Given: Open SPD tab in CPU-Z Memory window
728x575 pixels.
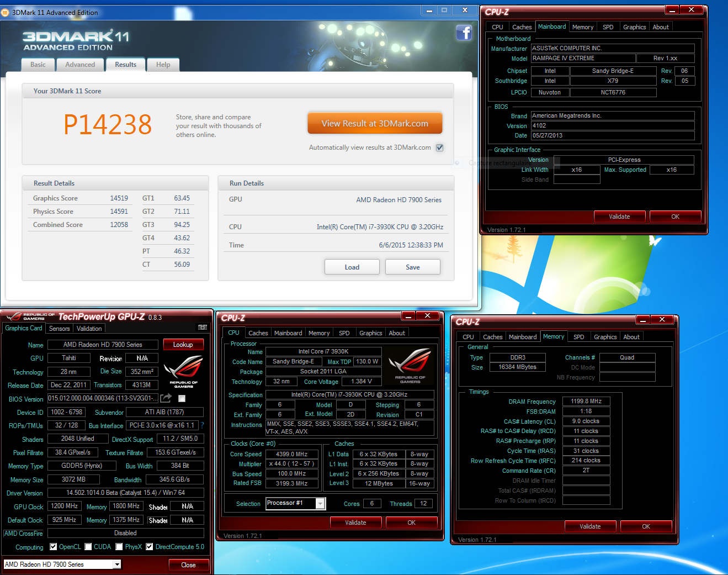Looking at the screenshot, I should [578, 337].
